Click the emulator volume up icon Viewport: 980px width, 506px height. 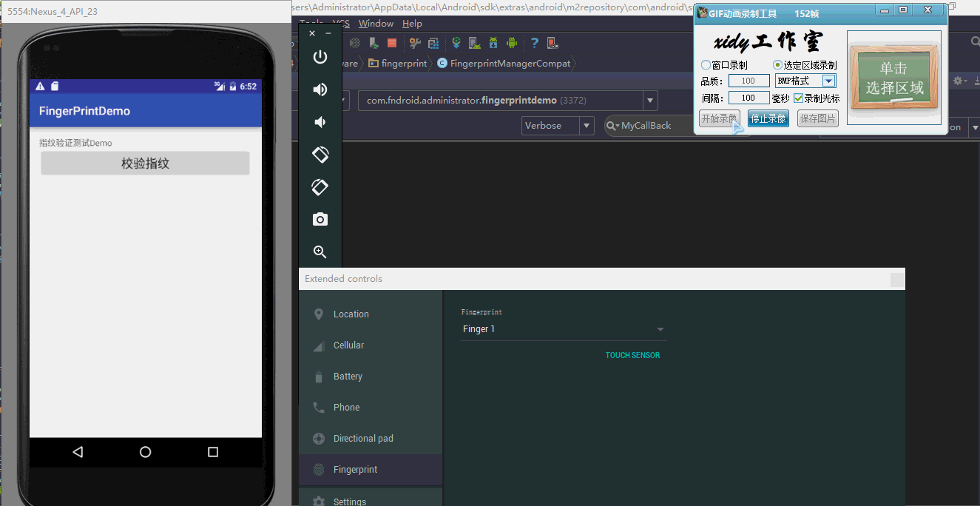coord(320,90)
